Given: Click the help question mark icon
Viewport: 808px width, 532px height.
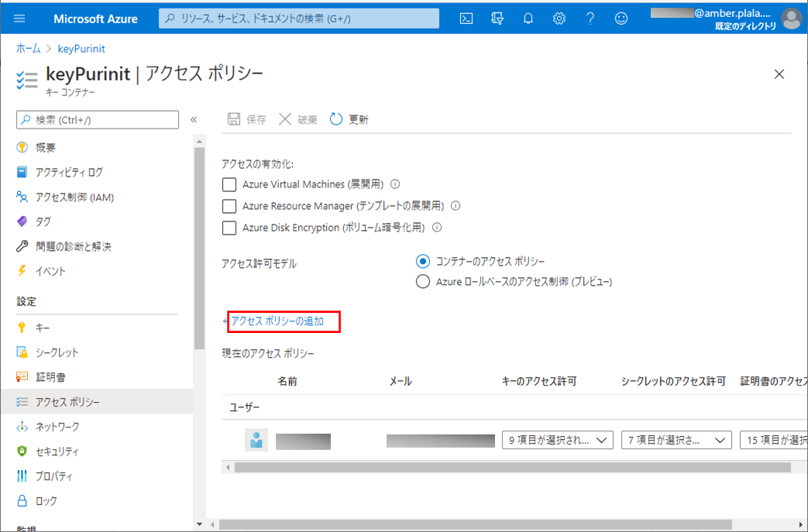Looking at the screenshot, I should pyautogui.click(x=590, y=19).
